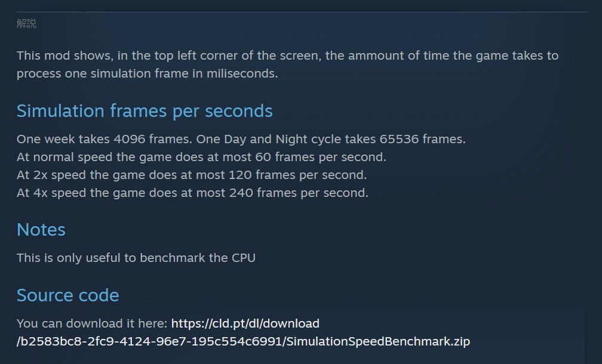Click '120 frames per second' text
This screenshot has width=602, height=364.
(x=297, y=175)
